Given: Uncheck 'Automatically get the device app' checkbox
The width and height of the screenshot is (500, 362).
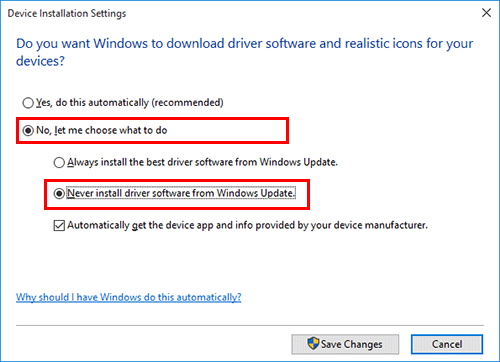Looking at the screenshot, I should [x=59, y=226].
